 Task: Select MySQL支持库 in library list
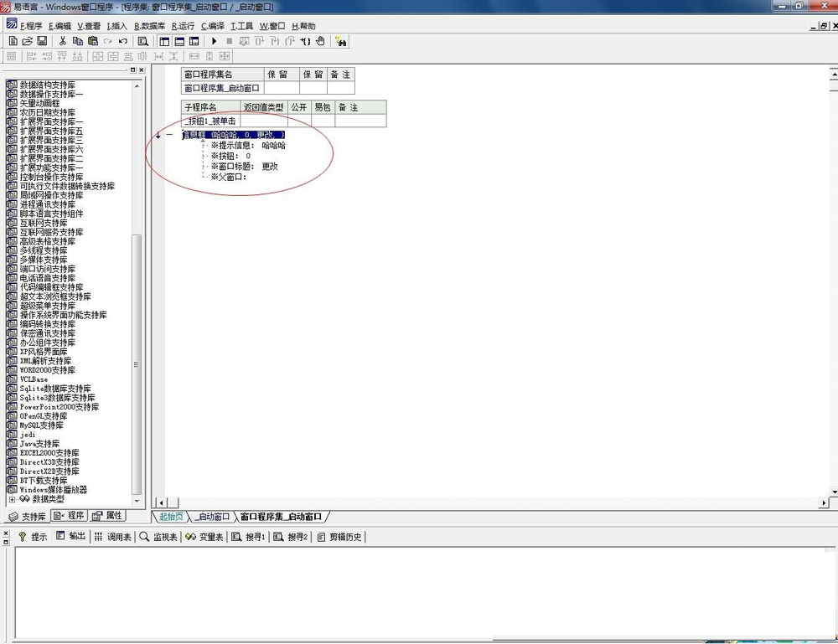tap(42, 425)
